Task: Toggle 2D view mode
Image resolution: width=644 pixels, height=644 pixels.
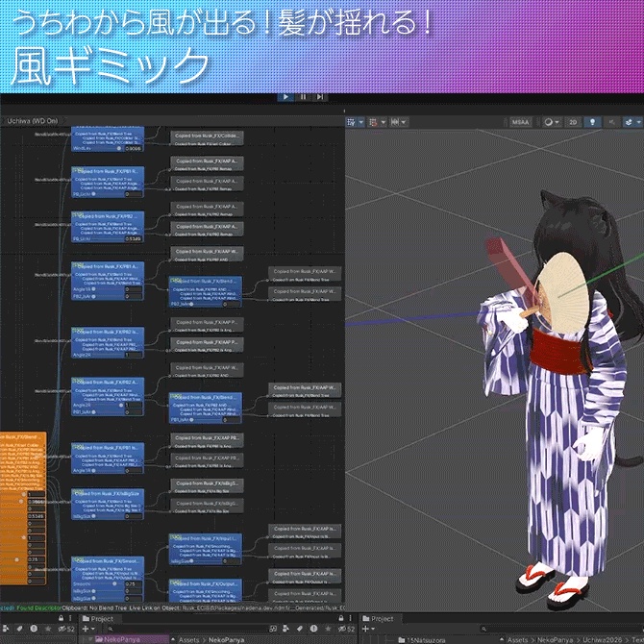Action: pos(573,122)
